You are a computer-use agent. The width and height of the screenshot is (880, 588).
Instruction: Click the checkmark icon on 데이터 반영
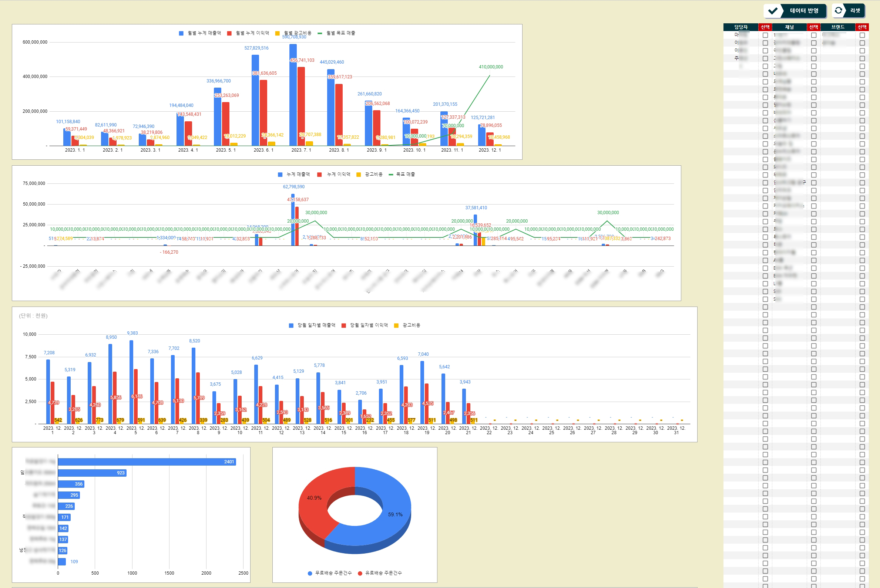click(773, 11)
